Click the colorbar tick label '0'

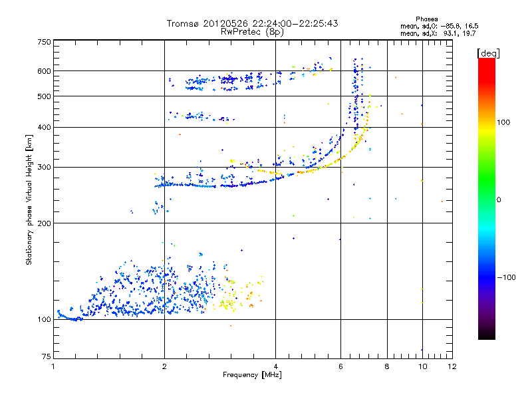(499, 200)
